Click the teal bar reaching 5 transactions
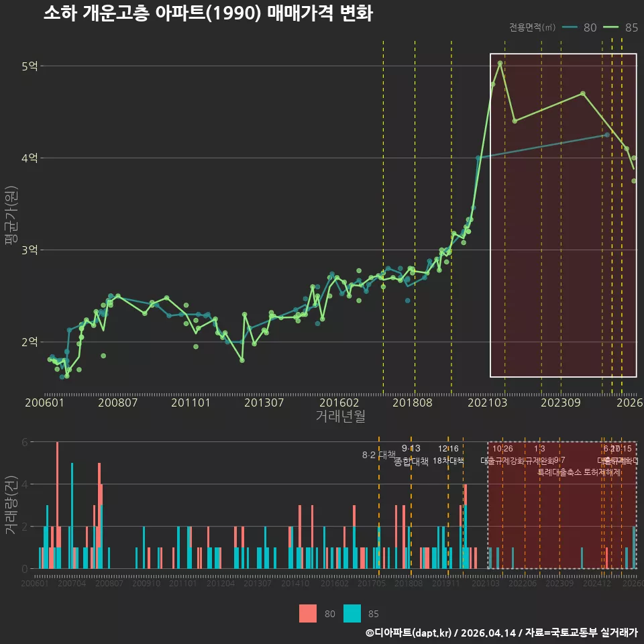The width and height of the screenshot is (644, 644). [72, 516]
